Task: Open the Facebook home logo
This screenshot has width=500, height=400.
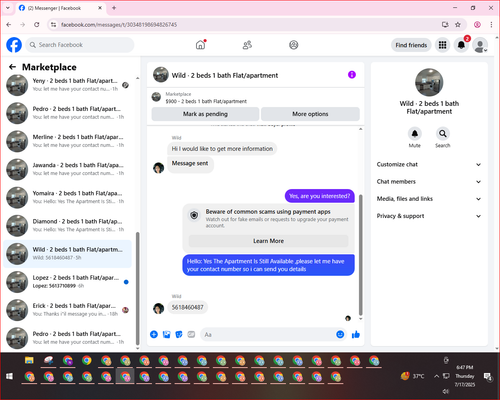Action: [14, 45]
